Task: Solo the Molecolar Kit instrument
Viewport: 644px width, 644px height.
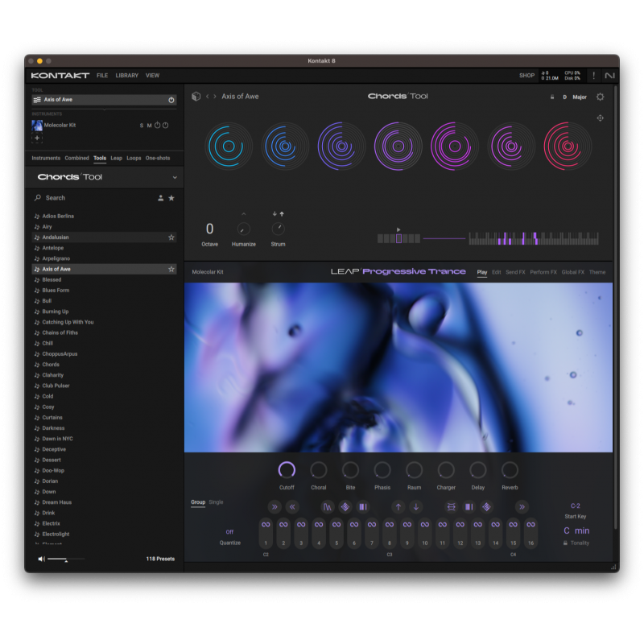Action: [x=142, y=126]
